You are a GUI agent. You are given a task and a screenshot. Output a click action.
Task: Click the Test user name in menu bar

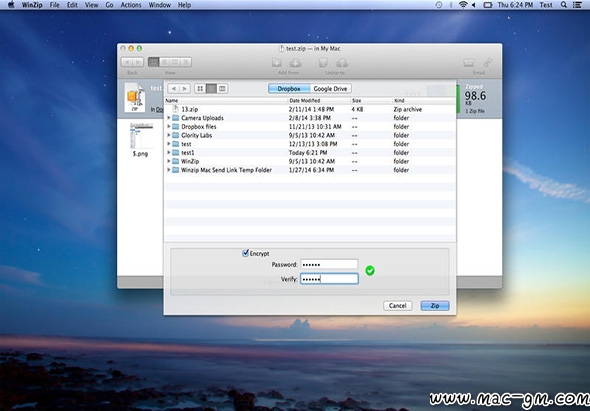(546, 5)
